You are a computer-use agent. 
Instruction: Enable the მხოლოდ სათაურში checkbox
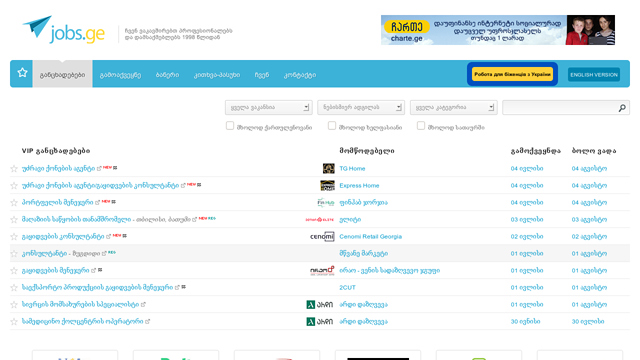point(421,126)
